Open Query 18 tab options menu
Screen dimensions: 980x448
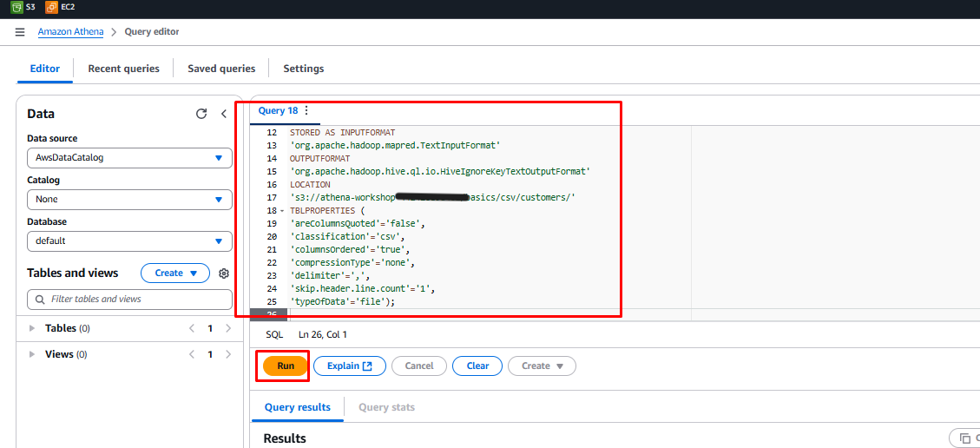click(306, 111)
